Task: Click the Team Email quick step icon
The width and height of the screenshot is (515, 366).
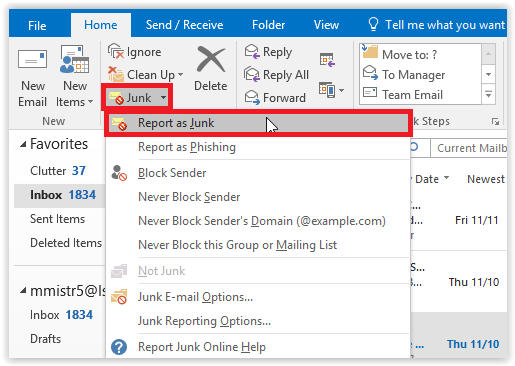Action: pos(370,92)
